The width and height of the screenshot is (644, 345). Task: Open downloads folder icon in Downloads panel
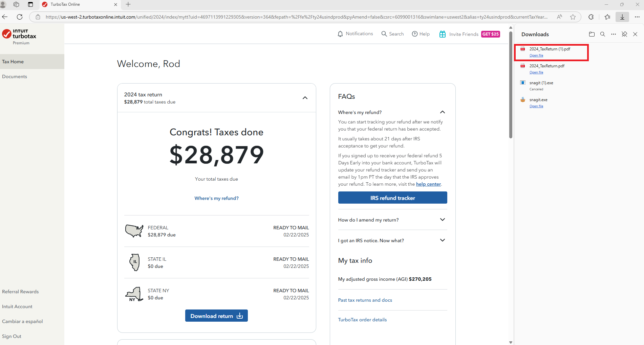click(592, 34)
